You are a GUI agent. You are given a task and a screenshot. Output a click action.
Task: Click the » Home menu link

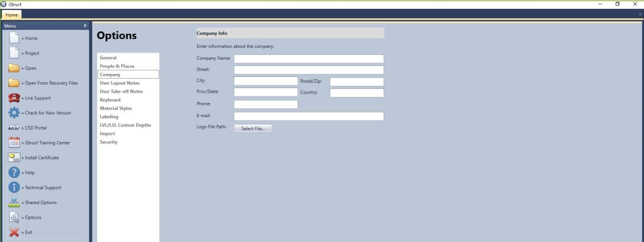point(30,38)
